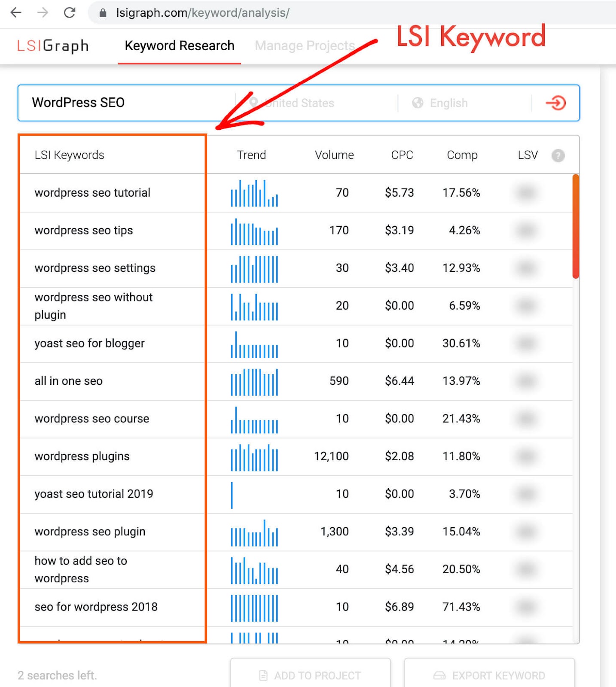Sort by Comp column header
This screenshot has height=687, width=616.
pos(462,155)
